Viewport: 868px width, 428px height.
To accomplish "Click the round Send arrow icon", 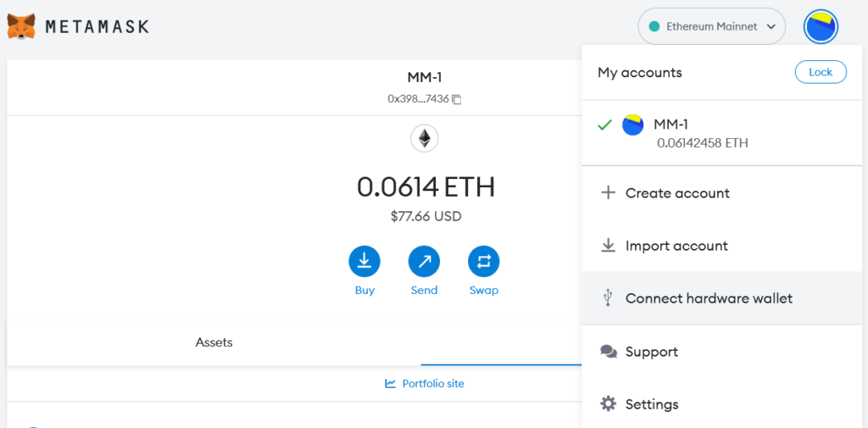I will (x=424, y=261).
